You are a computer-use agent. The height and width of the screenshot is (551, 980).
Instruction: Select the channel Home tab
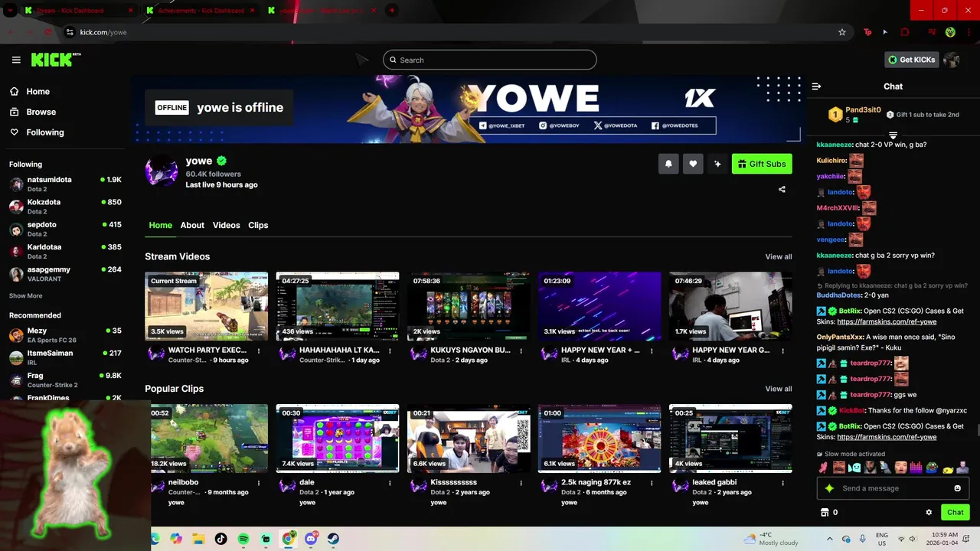pyautogui.click(x=160, y=225)
